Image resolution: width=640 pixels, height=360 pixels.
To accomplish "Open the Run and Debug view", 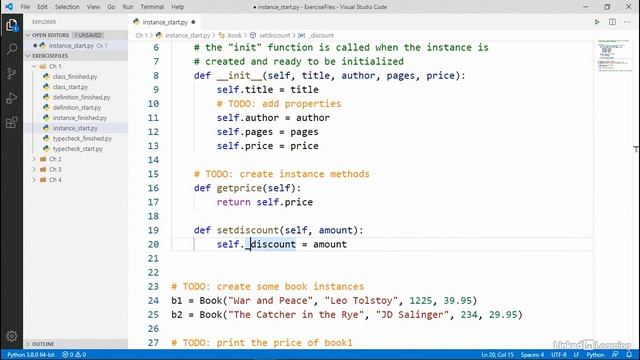I will 11,98.
